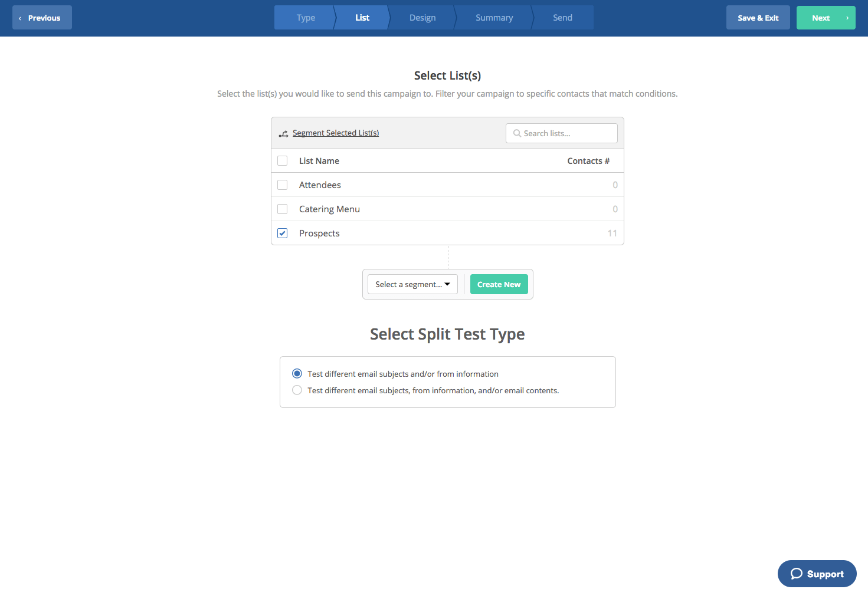
Task: Open the Support chat button
Action: [x=817, y=574]
